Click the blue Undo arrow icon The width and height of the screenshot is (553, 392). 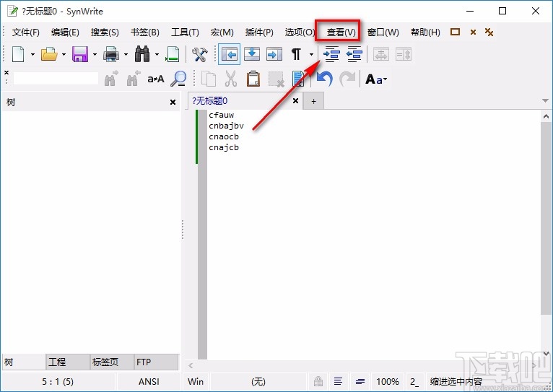(325, 79)
